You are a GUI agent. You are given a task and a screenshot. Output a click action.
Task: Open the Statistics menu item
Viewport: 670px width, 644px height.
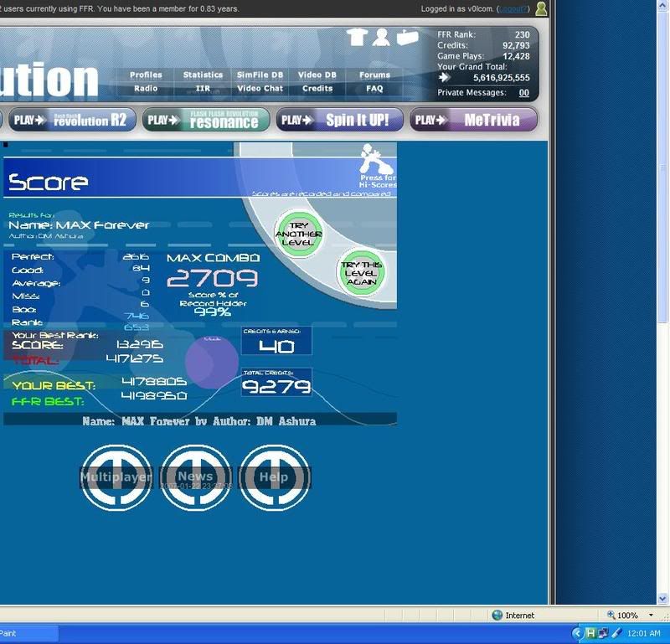[x=203, y=75]
